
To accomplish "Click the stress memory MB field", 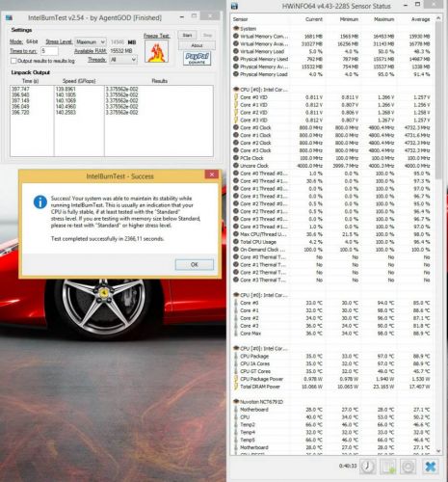I will point(118,42).
